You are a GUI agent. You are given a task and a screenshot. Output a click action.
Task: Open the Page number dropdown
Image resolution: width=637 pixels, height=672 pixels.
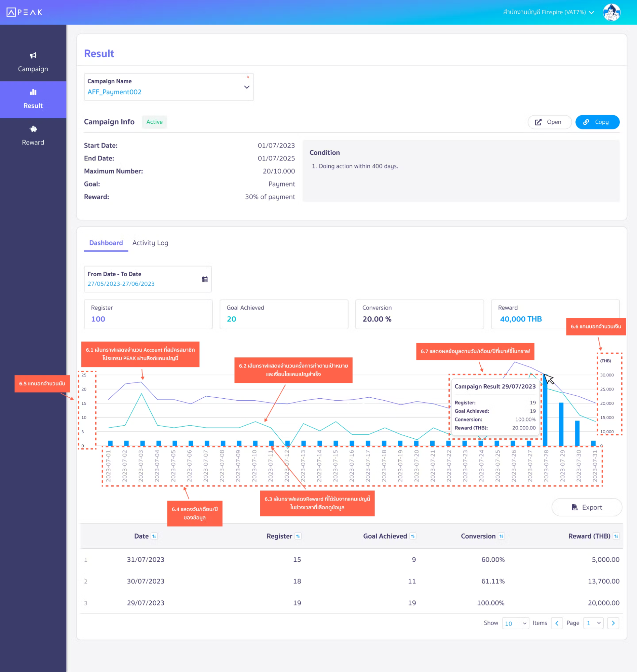[593, 623]
